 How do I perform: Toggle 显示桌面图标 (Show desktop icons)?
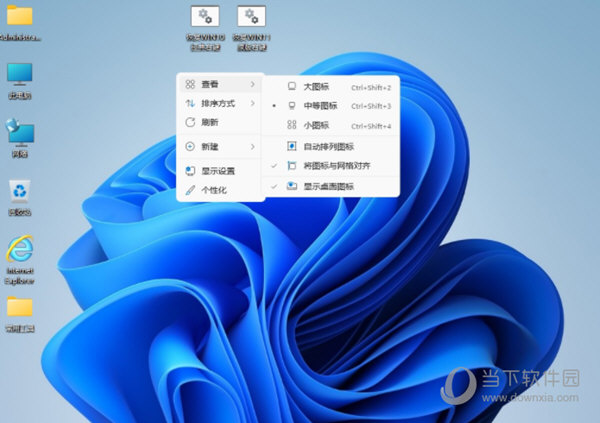click(331, 186)
